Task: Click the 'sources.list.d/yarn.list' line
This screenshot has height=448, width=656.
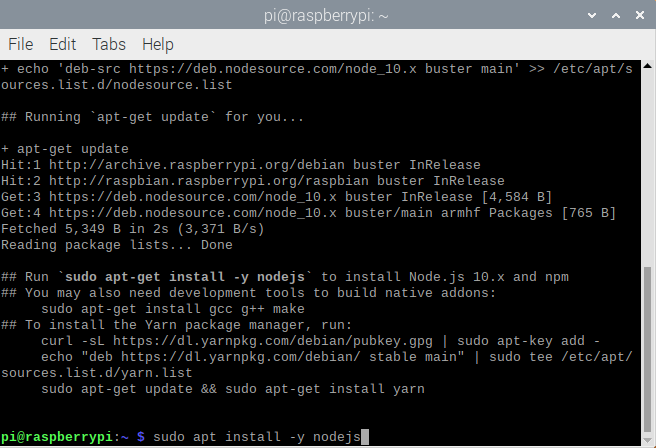Action: click(x=97, y=373)
